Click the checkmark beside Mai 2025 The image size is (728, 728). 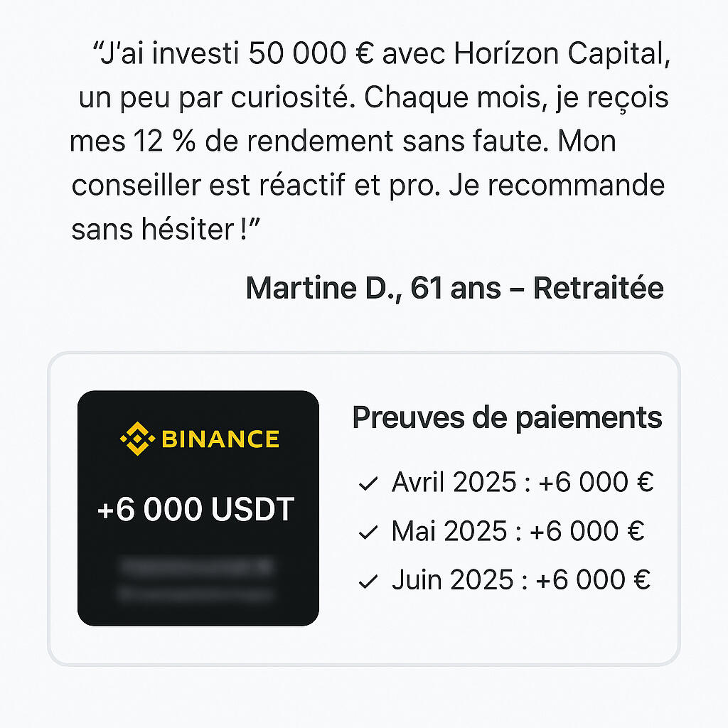coord(368,532)
